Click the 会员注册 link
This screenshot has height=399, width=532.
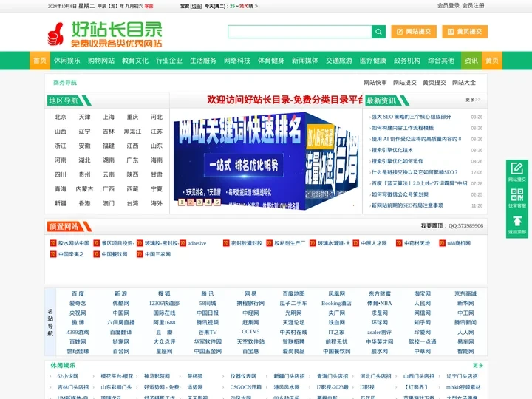tap(474, 5)
